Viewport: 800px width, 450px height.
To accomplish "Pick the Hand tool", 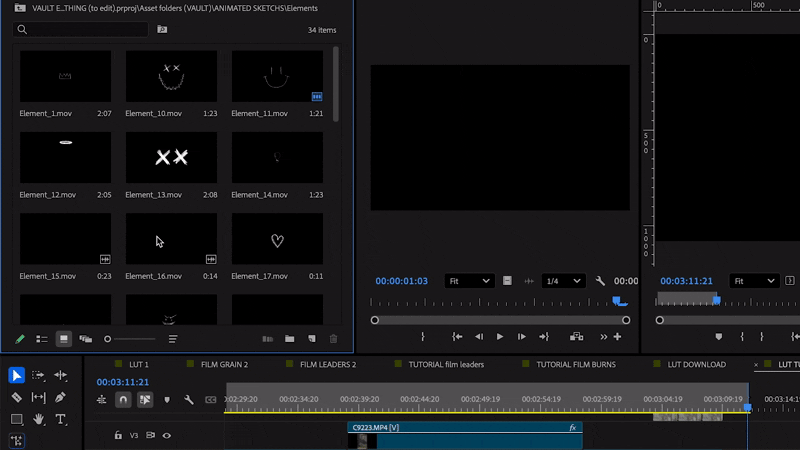I will [39, 419].
